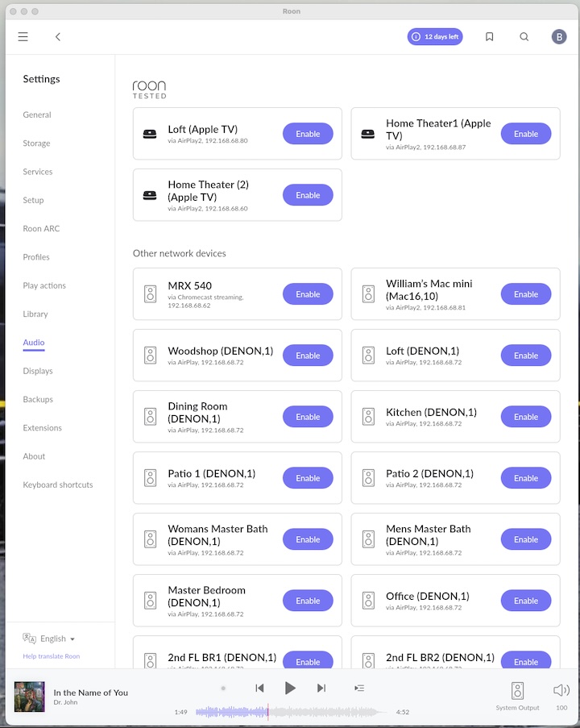
Task: Seek within the track waveform
Action: [290, 712]
